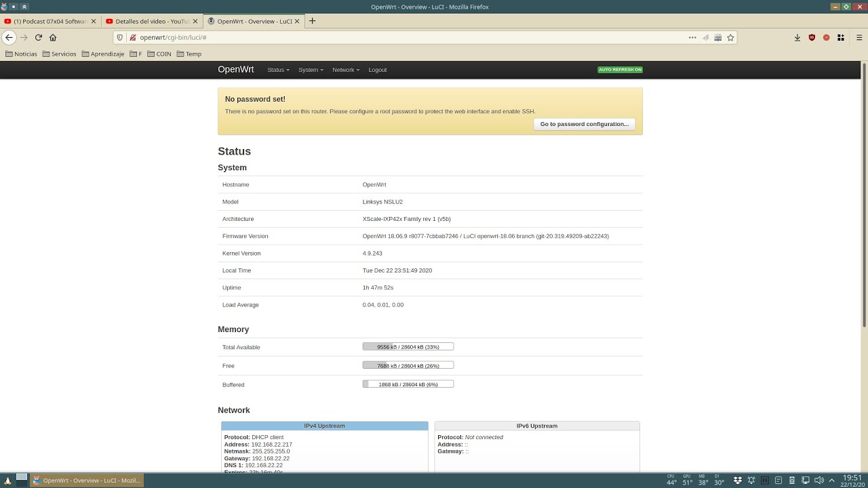
Task: Open the volume speaker tray icon
Action: click(818, 481)
